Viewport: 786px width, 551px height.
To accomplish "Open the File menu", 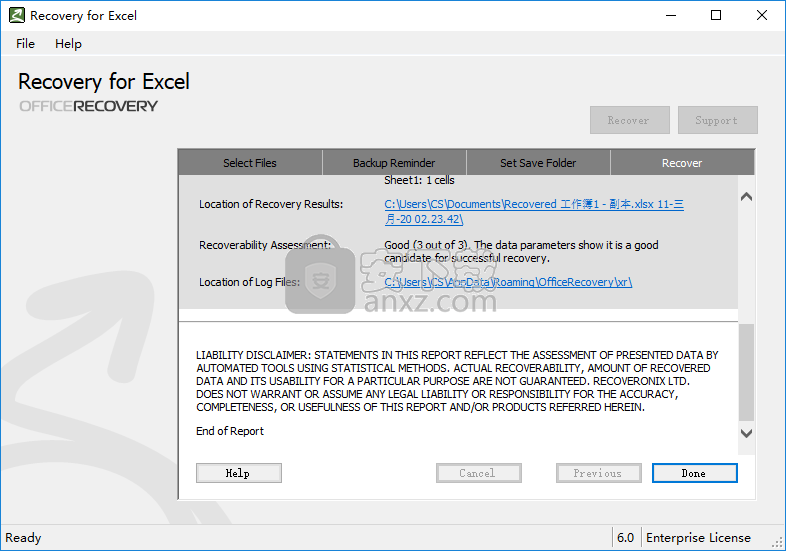I will pyautogui.click(x=25, y=44).
